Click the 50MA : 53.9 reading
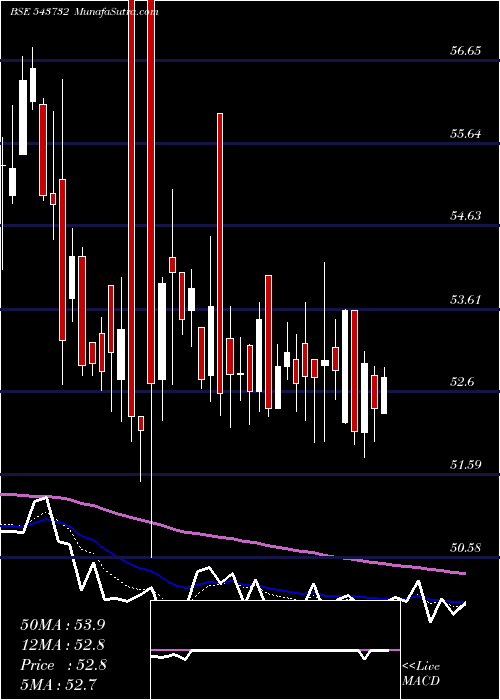The image size is (500, 700). coord(63,625)
